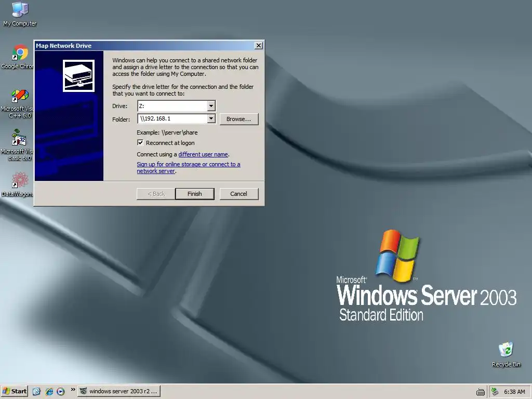Click the Browse... button
This screenshot has height=399, width=532.
pos(239,119)
